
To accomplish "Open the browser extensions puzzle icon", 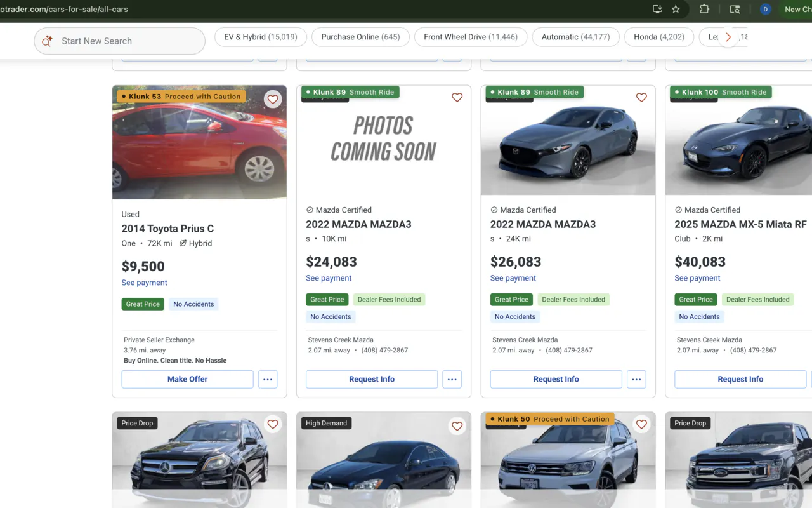I will coord(704,9).
